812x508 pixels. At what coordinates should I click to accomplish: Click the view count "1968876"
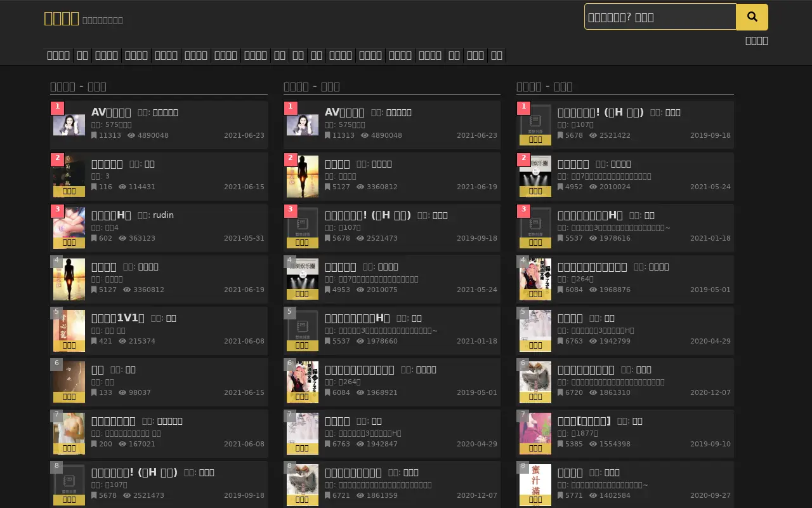click(x=615, y=290)
